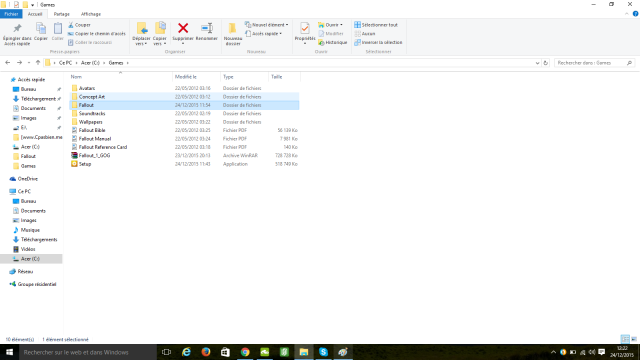Switch to details view in status bar
This screenshot has width=640, height=360.
pyautogui.click(x=625, y=339)
